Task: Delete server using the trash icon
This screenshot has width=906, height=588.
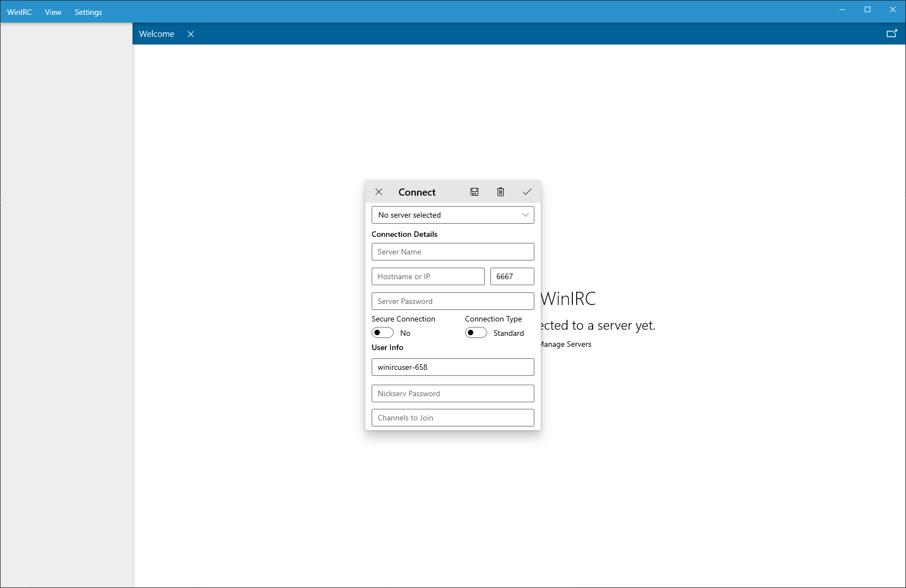Action: (500, 192)
